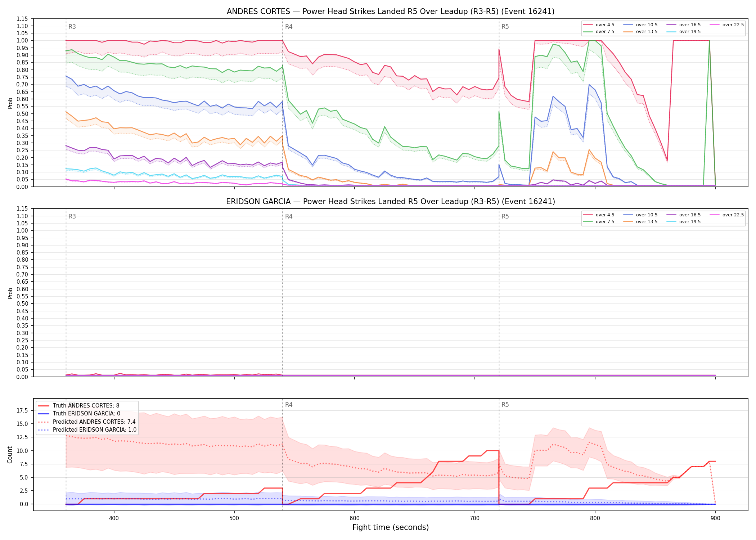Click the 0.50 tick on Garcia chart axis
The width and height of the screenshot is (756, 540).
[x=22, y=303]
